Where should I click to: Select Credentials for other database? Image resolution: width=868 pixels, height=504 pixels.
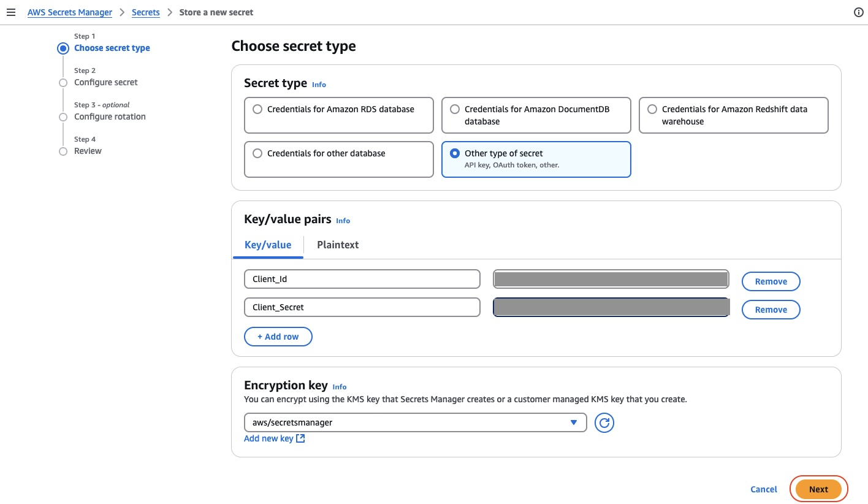pyautogui.click(x=257, y=153)
